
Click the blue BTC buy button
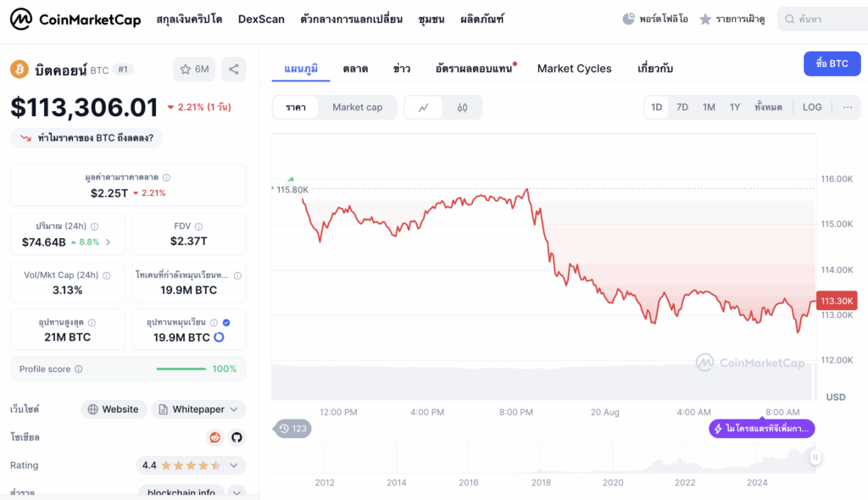point(832,64)
